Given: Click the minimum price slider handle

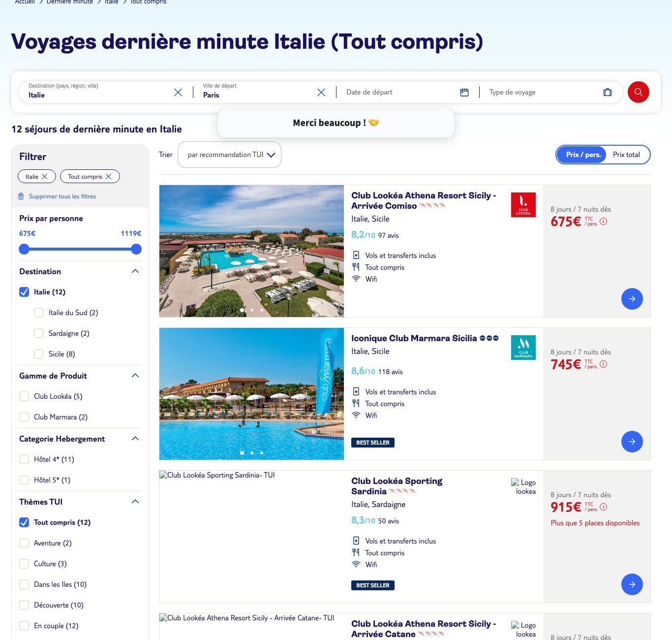Looking at the screenshot, I should point(24,249).
